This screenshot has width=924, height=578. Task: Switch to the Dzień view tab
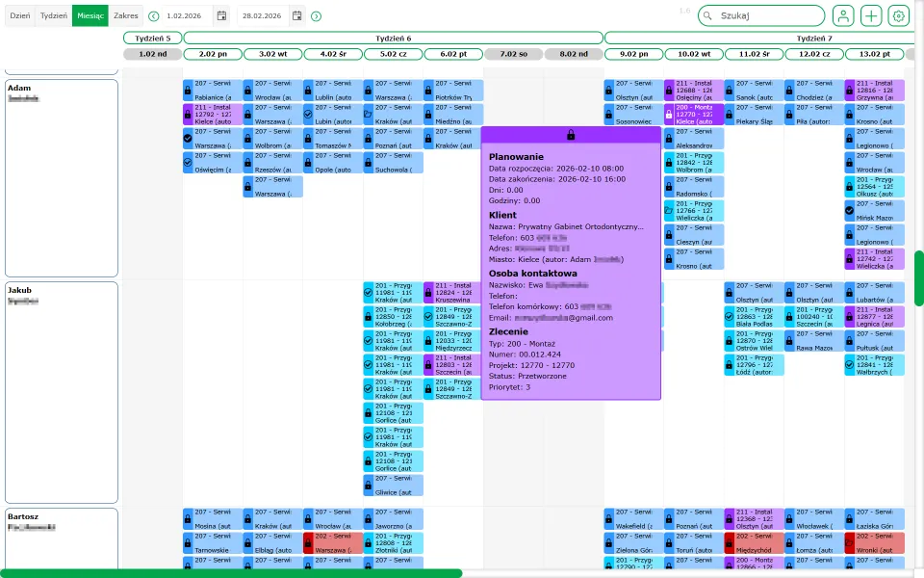click(x=20, y=15)
